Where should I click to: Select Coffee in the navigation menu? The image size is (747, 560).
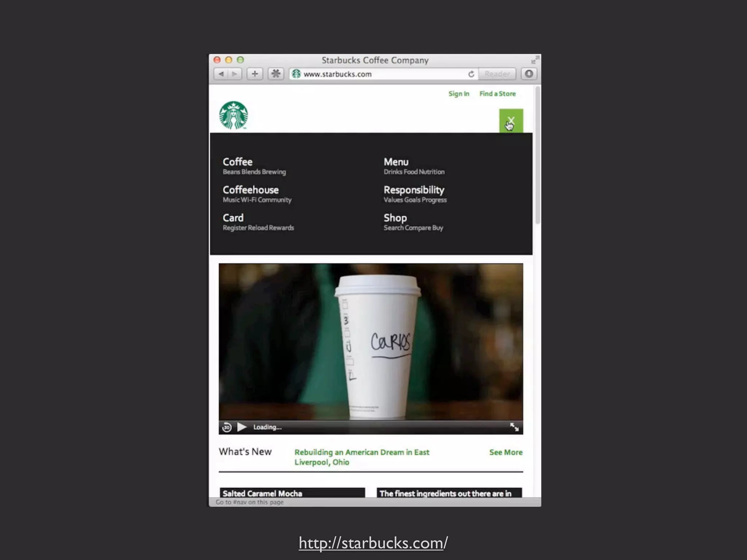pos(237,162)
